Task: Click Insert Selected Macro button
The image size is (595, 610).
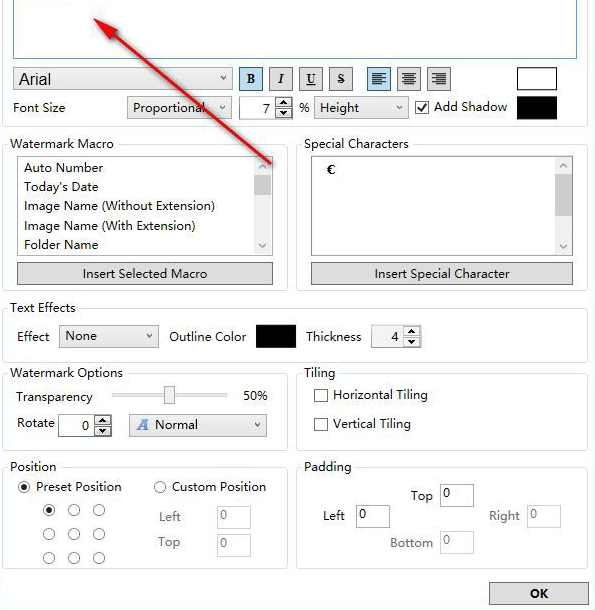Action: [145, 273]
